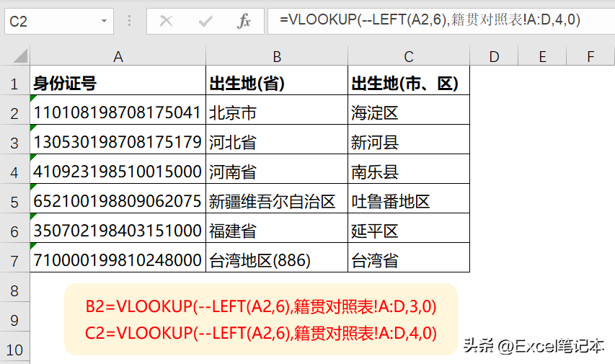Screen dimensions: 615x364
Task: Click header cell 出生地(省)
Action: [x=277, y=81]
